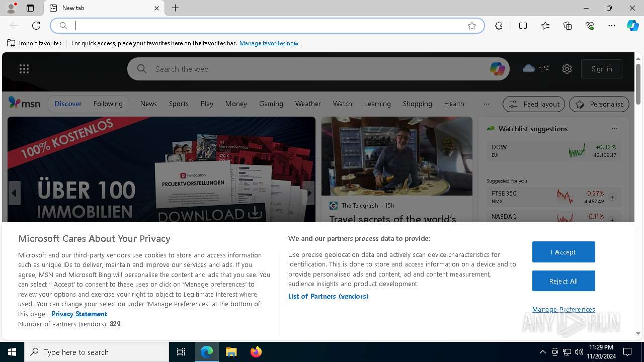Open Collections icon
The image size is (644, 362).
pos(568,26)
